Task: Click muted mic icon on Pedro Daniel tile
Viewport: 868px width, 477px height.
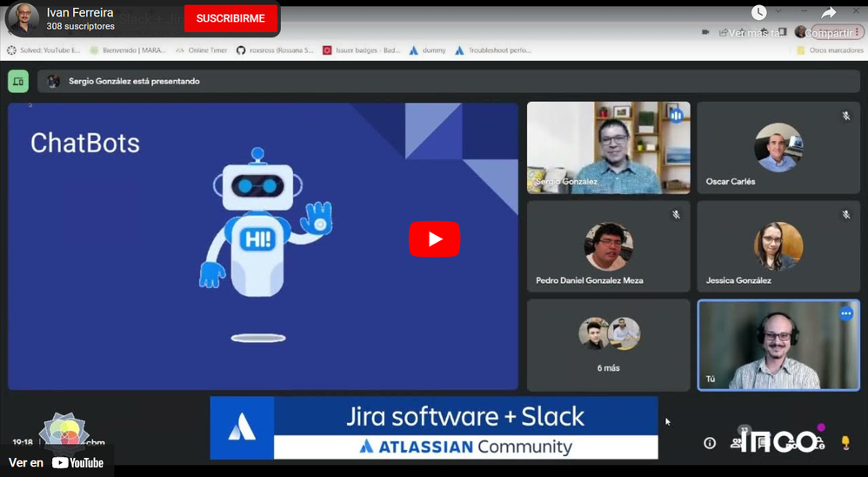Action: point(676,214)
